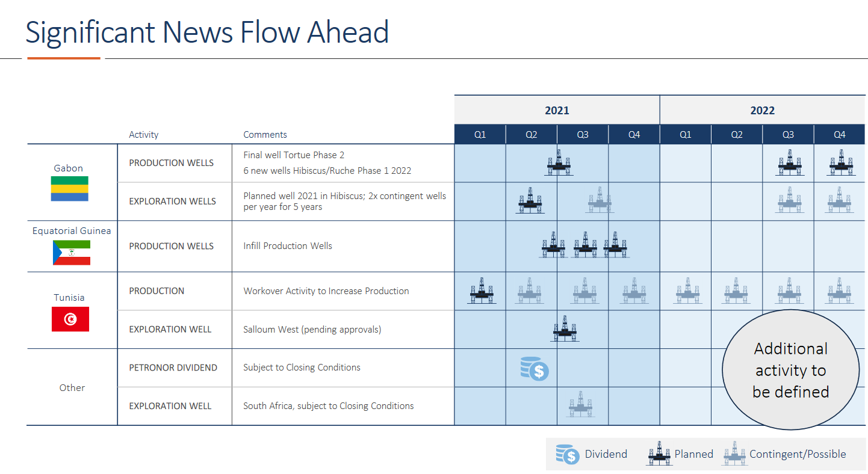Image resolution: width=868 pixels, height=474 pixels.
Task: Select Tunisia Production planned rig in Q1 2021
Action: coord(482,291)
